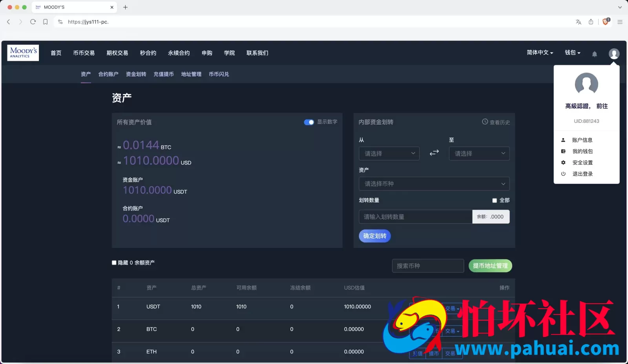628x364 pixels.
Task: Click USDT in the assets table
Action: click(153, 307)
